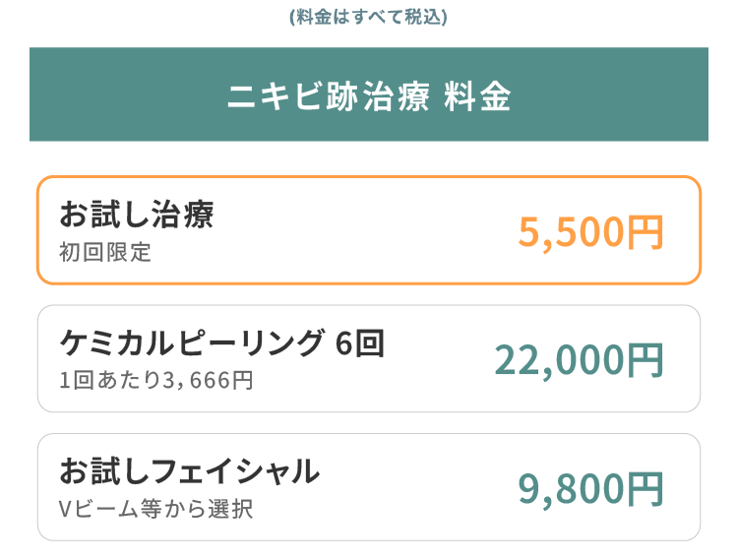The image size is (738, 560).
Task: Click the 1回あたり text under peeling plan
Action: tap(114, 380)
